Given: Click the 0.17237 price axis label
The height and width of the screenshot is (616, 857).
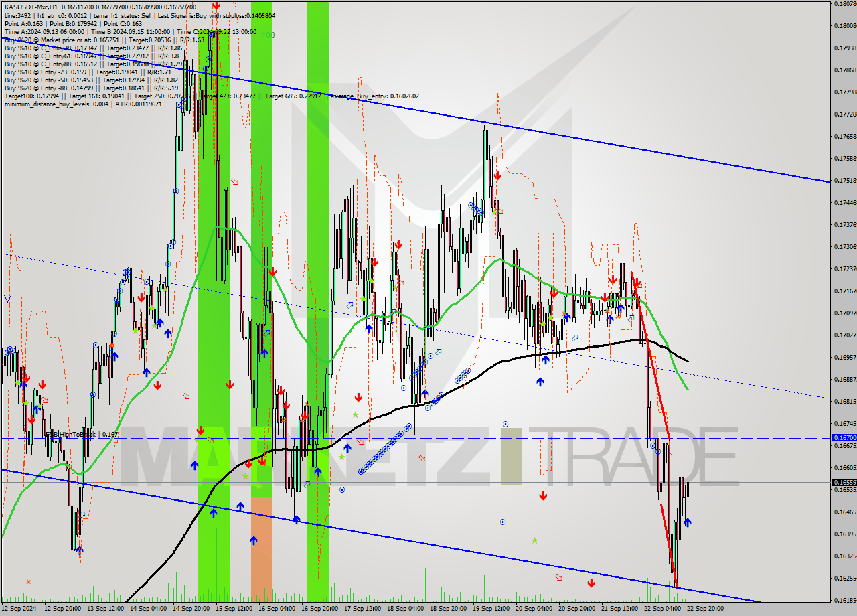Looking at the screenshot, I should (x=844, y=269).
